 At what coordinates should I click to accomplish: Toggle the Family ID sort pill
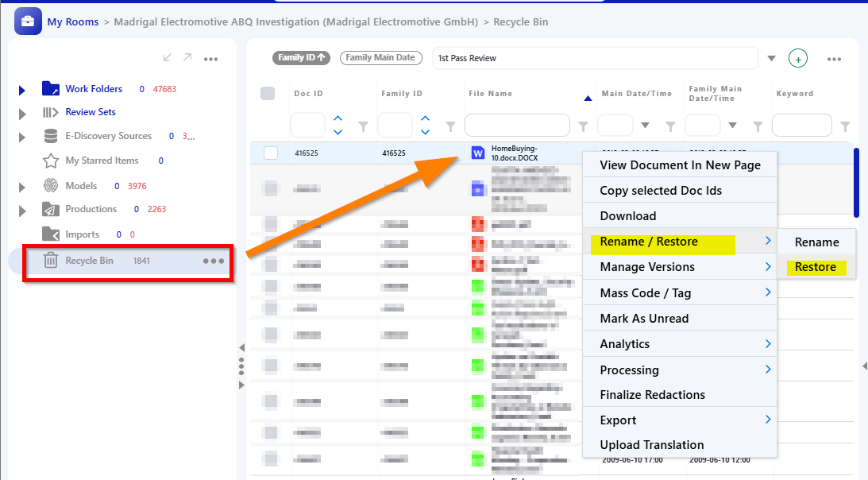[x=301, y=58]
